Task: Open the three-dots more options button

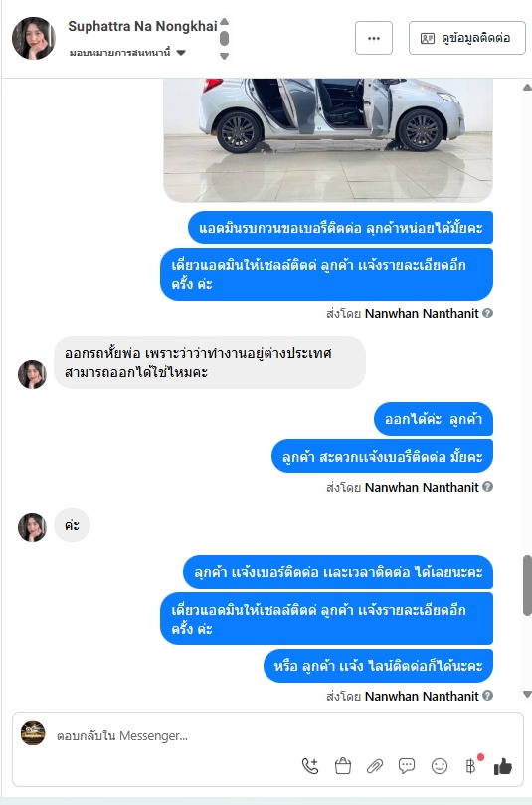Action: pyautogui.click(x=374, y=38)
